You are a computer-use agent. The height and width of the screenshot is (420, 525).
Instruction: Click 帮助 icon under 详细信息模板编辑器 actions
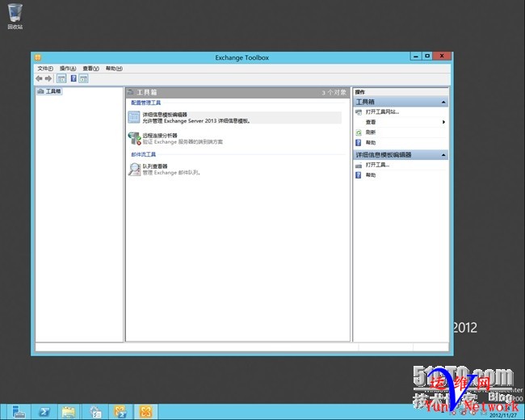pos(359,175)
